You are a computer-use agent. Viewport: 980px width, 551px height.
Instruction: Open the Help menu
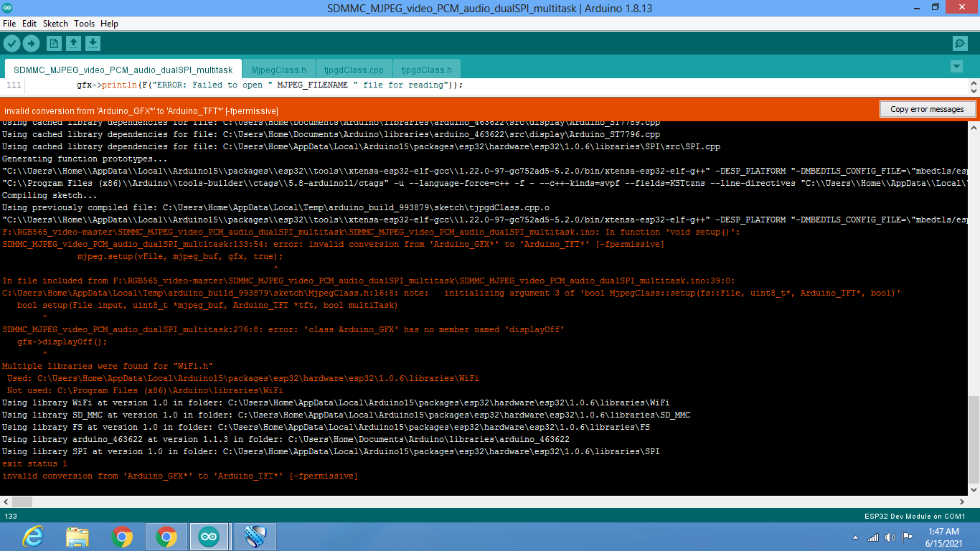pyautogui.click(x=109, y=23)
